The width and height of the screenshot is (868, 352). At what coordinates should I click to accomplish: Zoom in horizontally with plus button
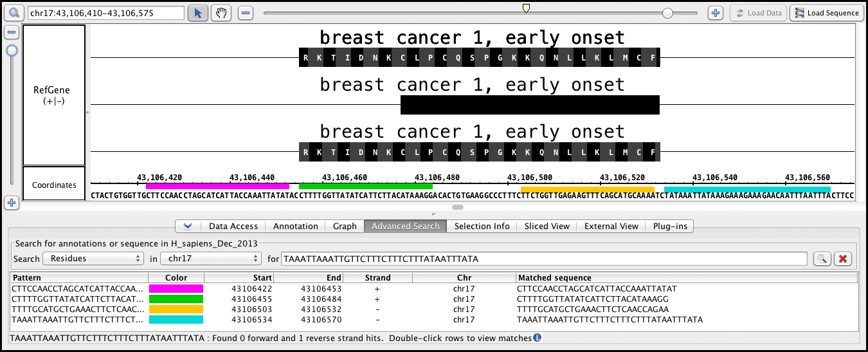[715, 13]
